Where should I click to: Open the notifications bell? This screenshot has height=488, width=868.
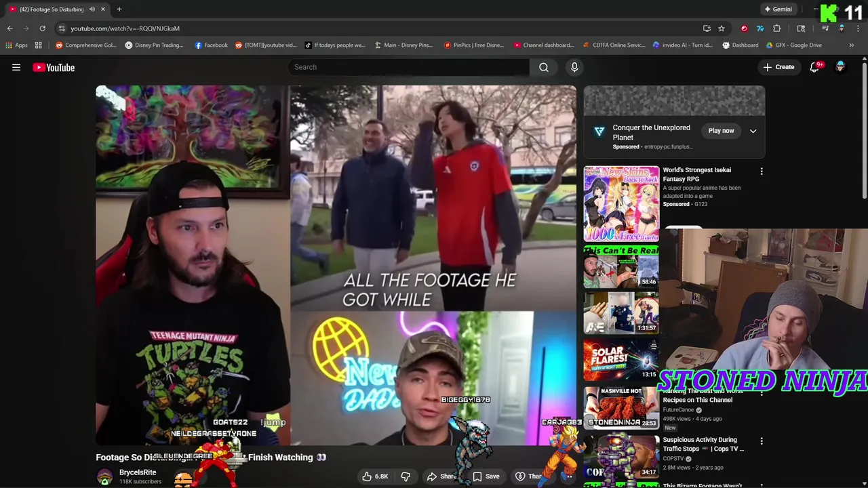point(814,67)
